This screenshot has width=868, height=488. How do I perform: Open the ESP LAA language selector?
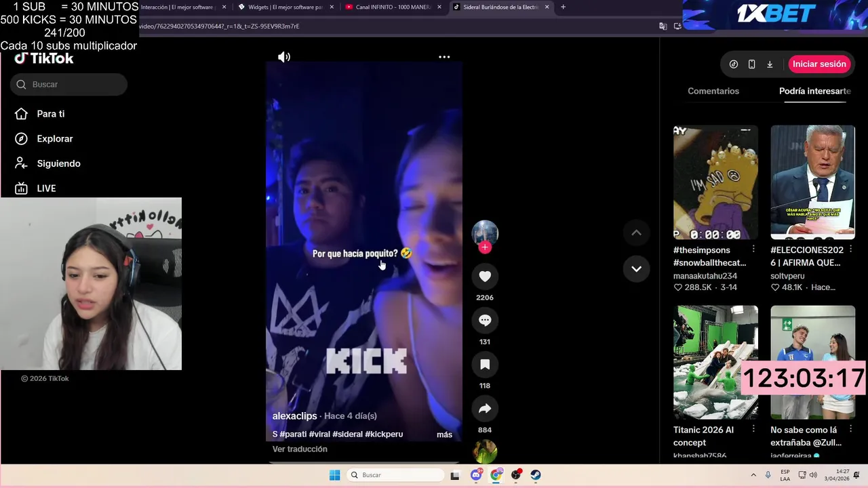[x=785, y=475]
